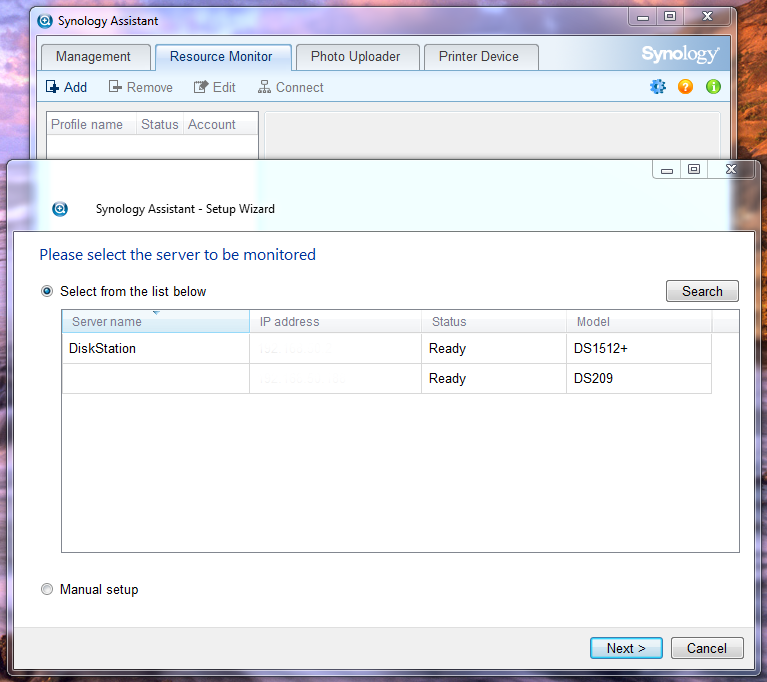Maximize the Setup Wizard window
The image size is (767, 682).
tap(694, 170)
